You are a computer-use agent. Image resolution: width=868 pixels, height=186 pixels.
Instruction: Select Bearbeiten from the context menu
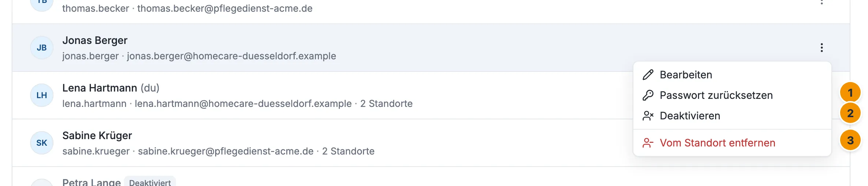(732, 75)
